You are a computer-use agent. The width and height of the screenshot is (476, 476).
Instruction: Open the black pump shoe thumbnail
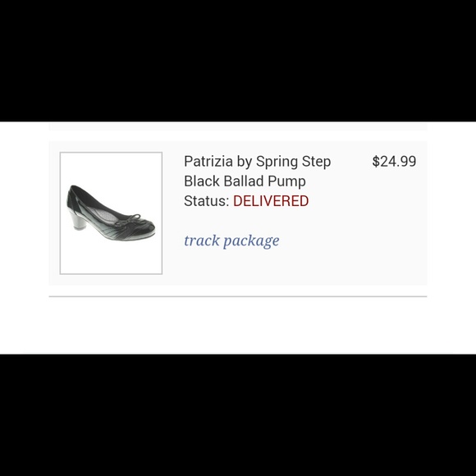click(111, 213)
